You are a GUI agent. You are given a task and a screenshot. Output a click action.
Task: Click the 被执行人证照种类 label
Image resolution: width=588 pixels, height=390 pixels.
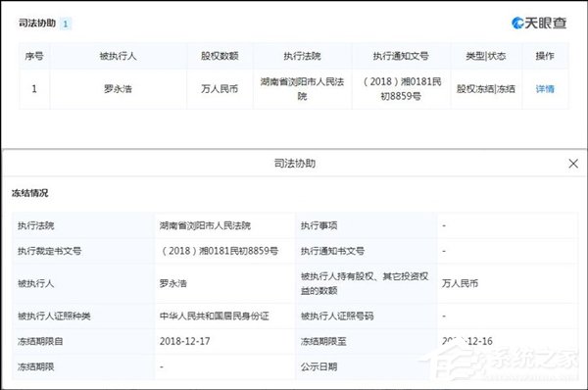tap(54, 317)
